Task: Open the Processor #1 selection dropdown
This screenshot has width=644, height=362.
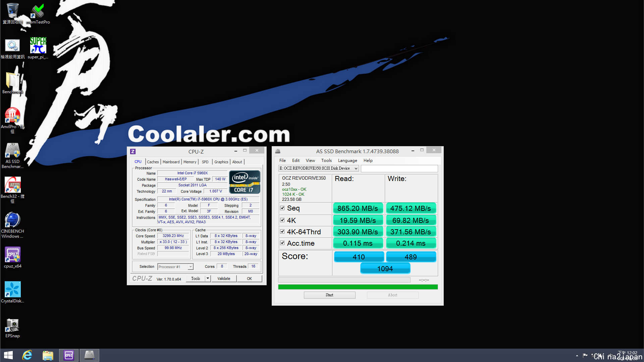Action: coord(175,267)
